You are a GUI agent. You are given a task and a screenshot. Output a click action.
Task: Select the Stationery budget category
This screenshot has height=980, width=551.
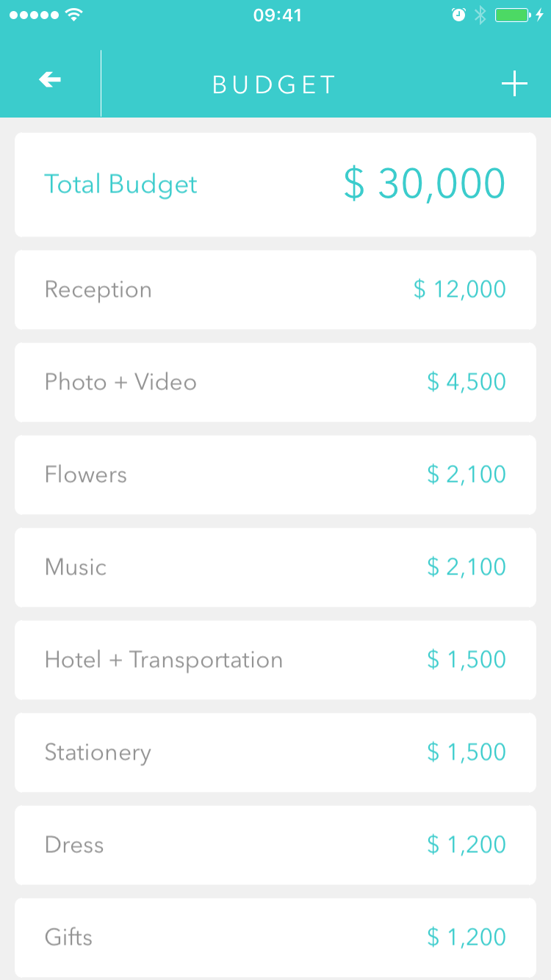[x=275, y=752]
